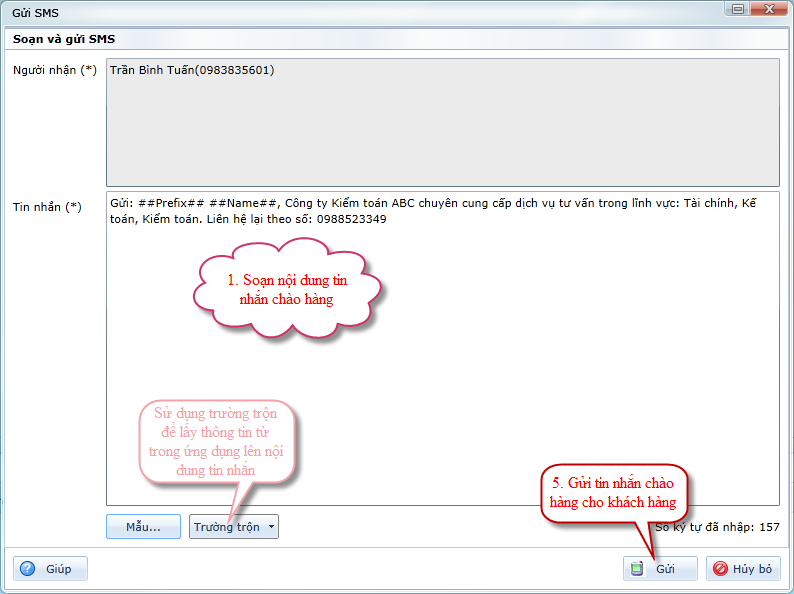Click the Người nhận (*) field label
Image resolution: width=794 pixels, height=594 pixels.
(x=54, y=70)
